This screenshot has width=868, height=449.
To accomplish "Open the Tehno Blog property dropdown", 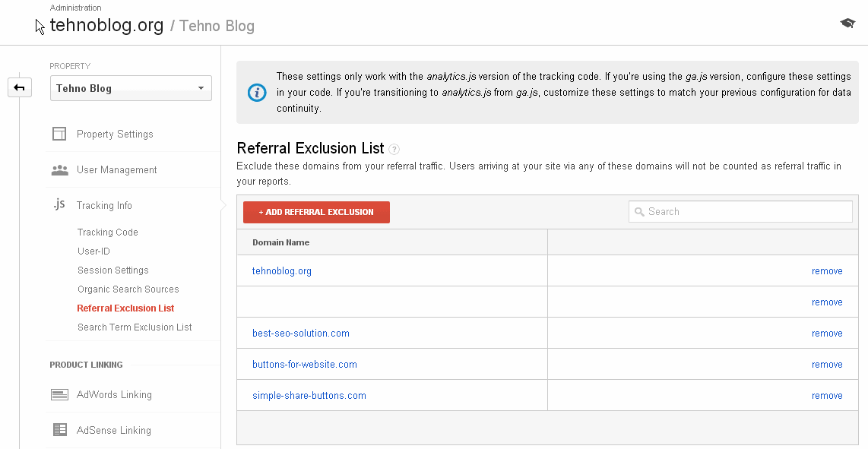I will (131, 88).
